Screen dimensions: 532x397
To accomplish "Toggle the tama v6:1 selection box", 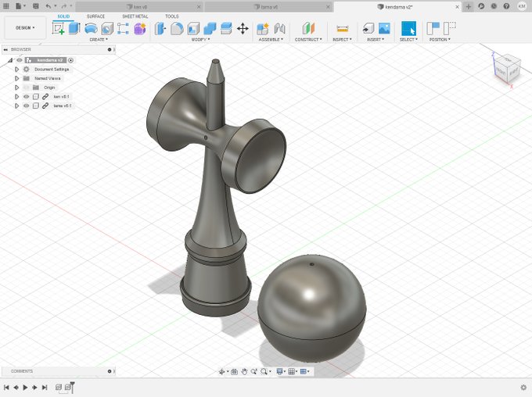I will 36,106.
